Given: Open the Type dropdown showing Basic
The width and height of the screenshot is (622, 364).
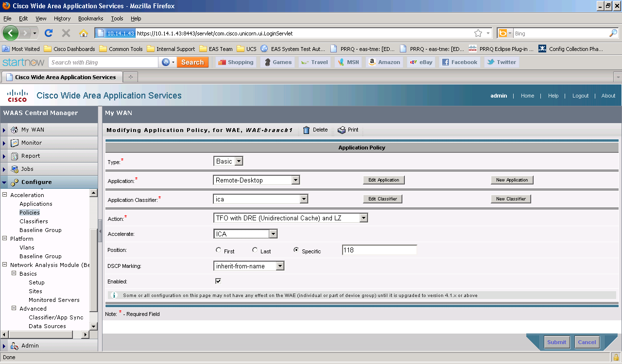Looking at the screenshot, I should pyautogui.click(x=228, y=161).
